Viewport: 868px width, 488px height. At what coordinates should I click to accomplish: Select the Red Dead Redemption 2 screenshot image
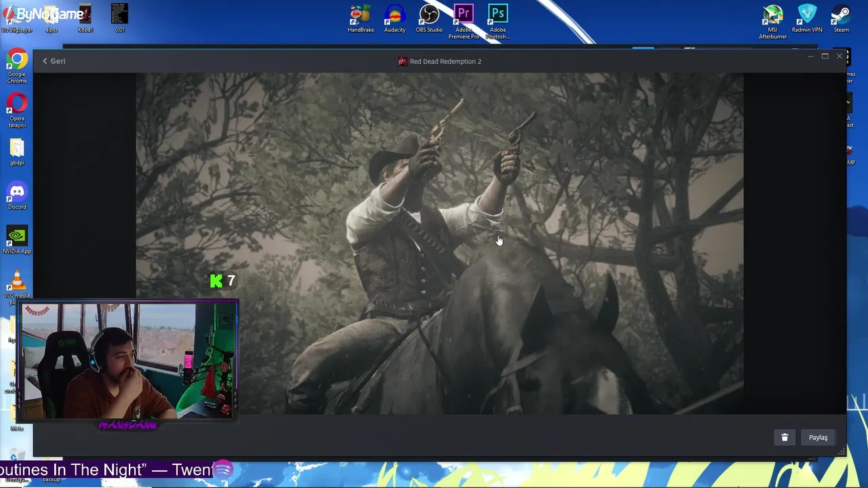(439, 244)
